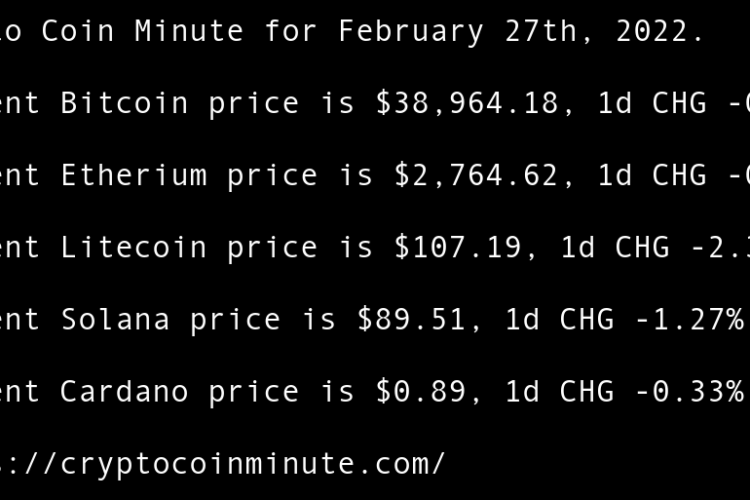Click the Litecoin price $107.19
Screen dimensions: 750x500
[x=459, y=247]
